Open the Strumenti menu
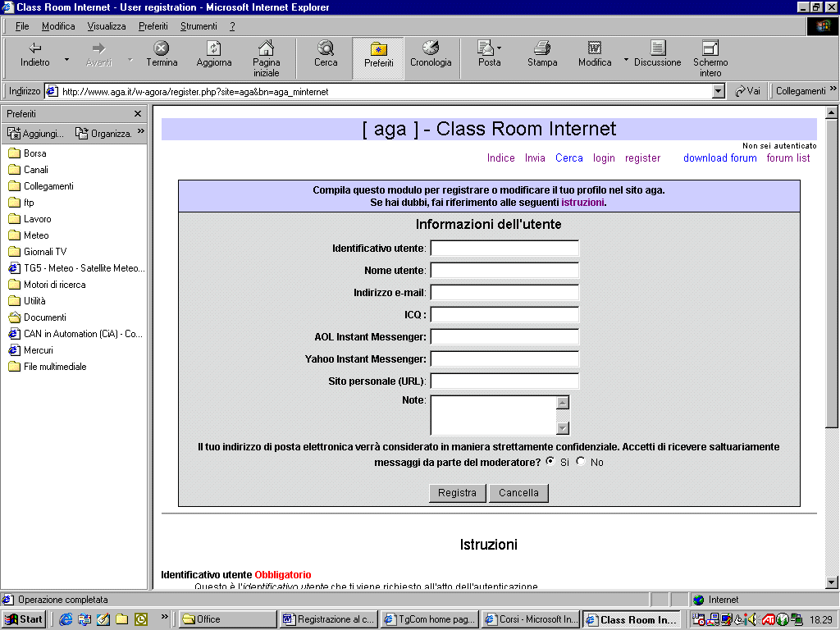 (199, 26)
